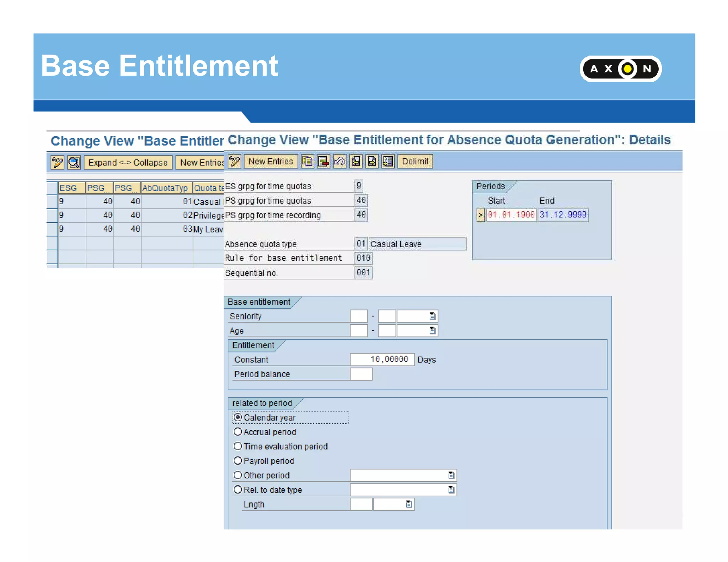
Task: Select Payroll period radio button
Action: click(x=238, y=461)
